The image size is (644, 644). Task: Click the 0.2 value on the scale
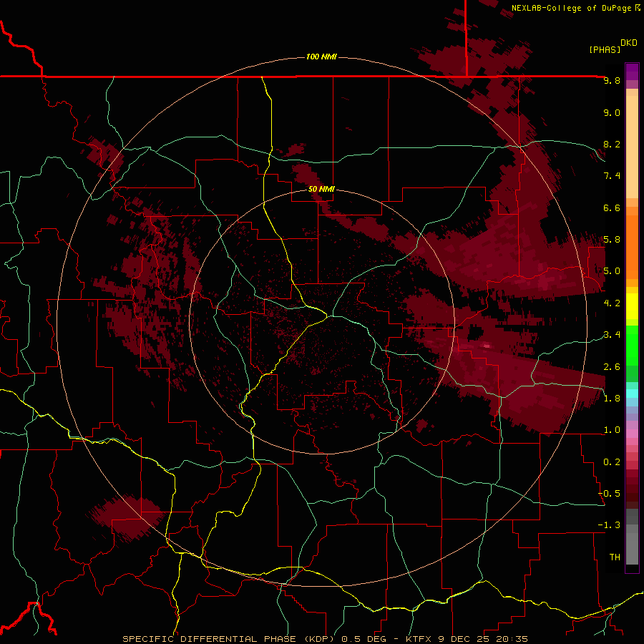point(612,462)
